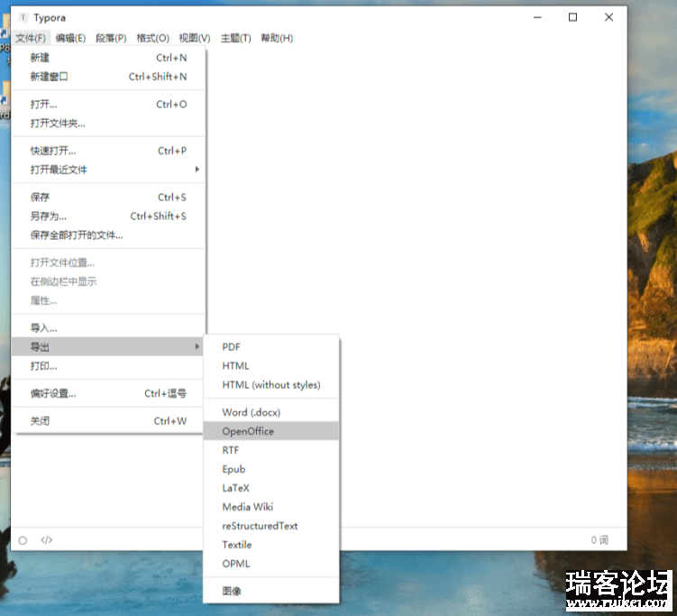Open the 主题(T) menu
The image size is (677, 616).
pos(236,38)
